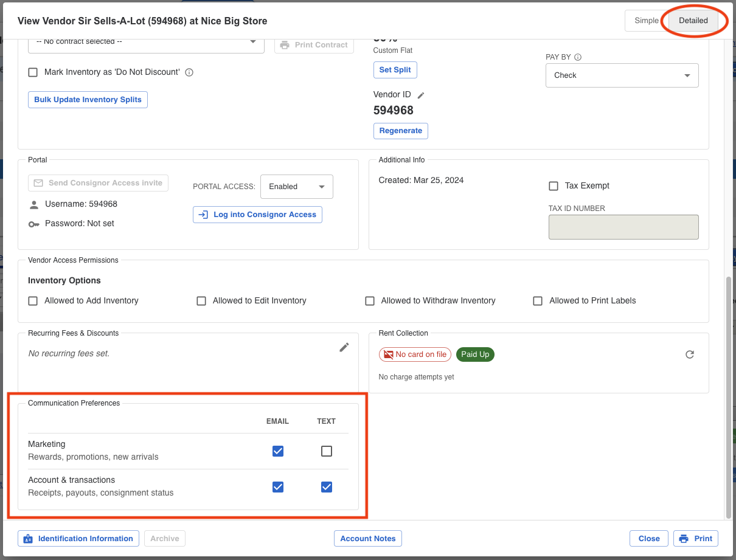Regenerate the Vendor ID
Screen dimensions: 736x560
(x=400, y=131)
